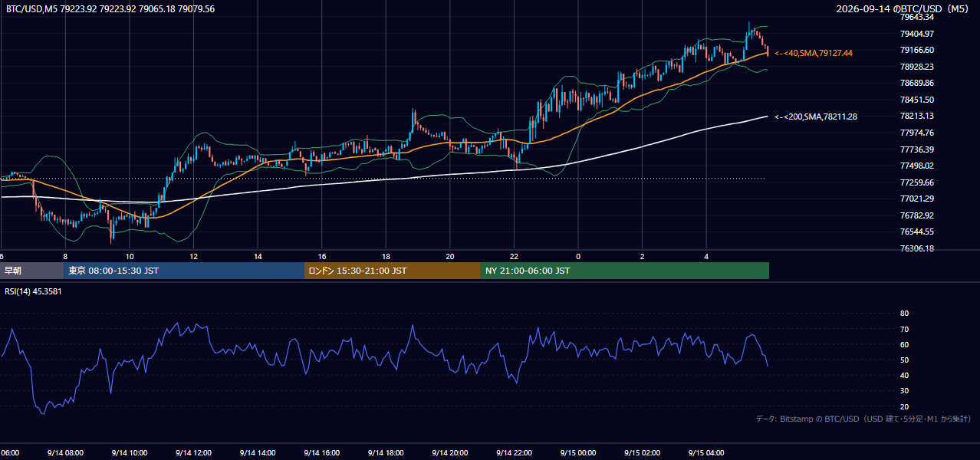Click the 9/14 22:00 bottom date label
Viewport: 980px width, 460px height.
tap(515, 452)
